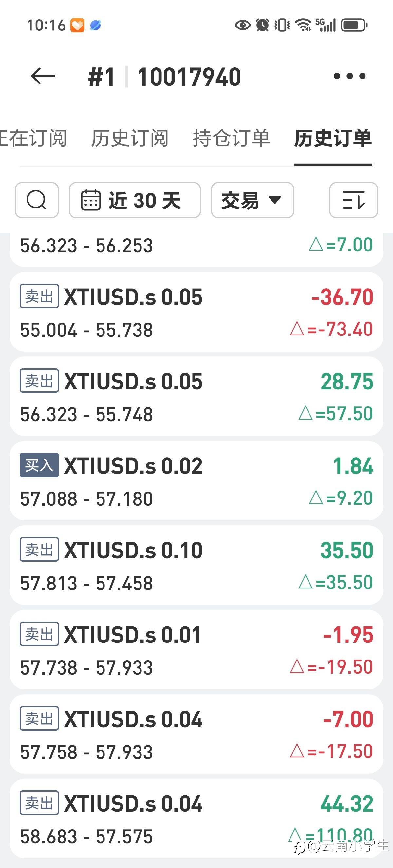Tap the calendar icon in date filter
The height and width of the screenshot is (868, 393).
click(91, 200)
